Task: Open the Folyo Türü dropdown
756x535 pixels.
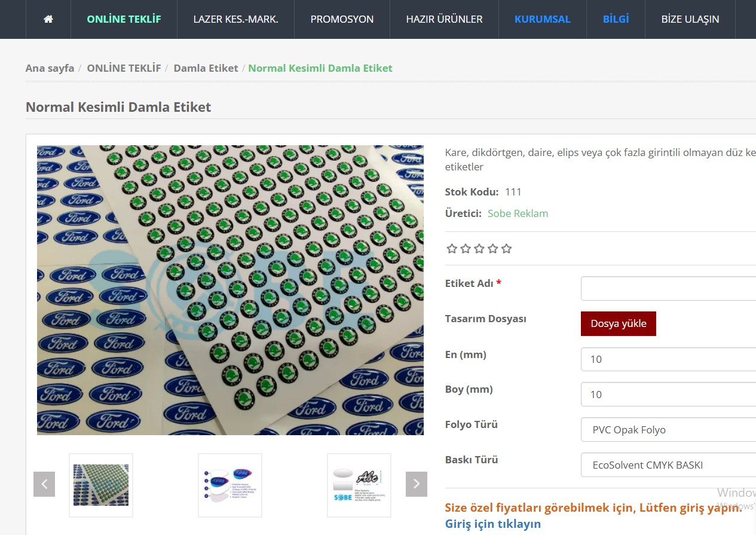Action: (x=668, y=429)
